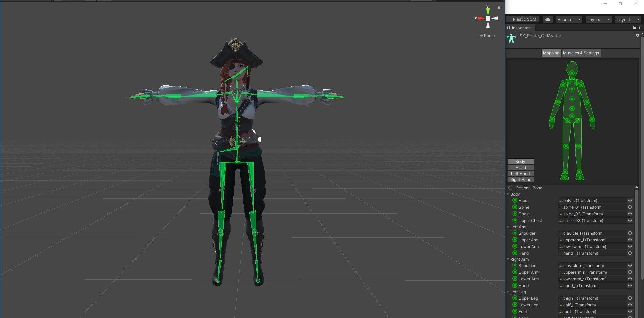
Task: Open object picker for clavicle_r field
Action: pyautogui.click(x=630, y=266)
